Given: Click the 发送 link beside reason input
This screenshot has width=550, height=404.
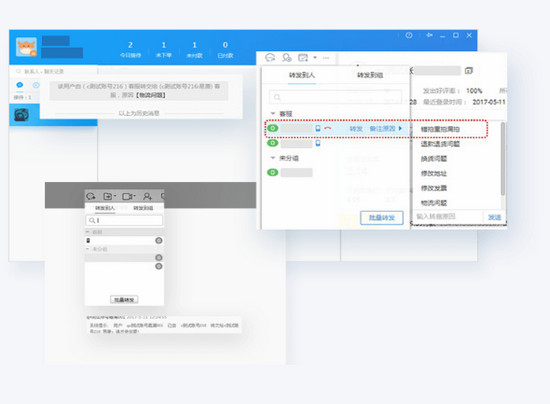Looking at the screenshot, I should [494, 217].
